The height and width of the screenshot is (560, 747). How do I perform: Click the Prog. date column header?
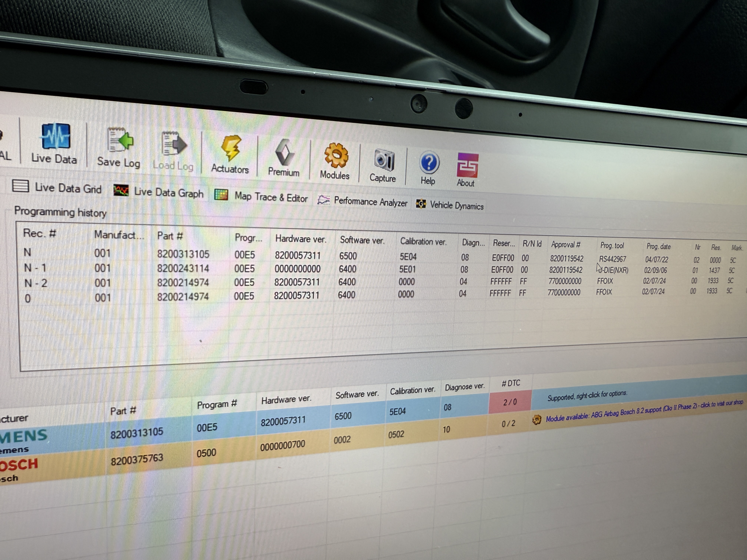click(x=658, y=246)
